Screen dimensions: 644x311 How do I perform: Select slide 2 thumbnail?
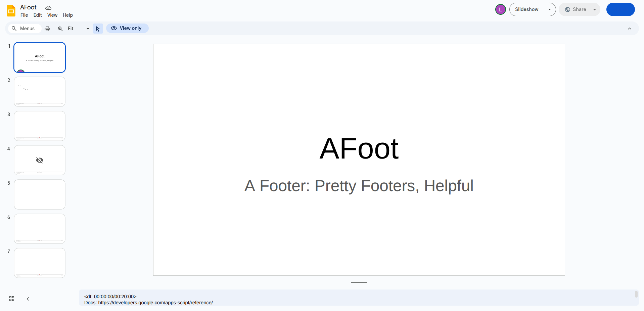[40, 92]
